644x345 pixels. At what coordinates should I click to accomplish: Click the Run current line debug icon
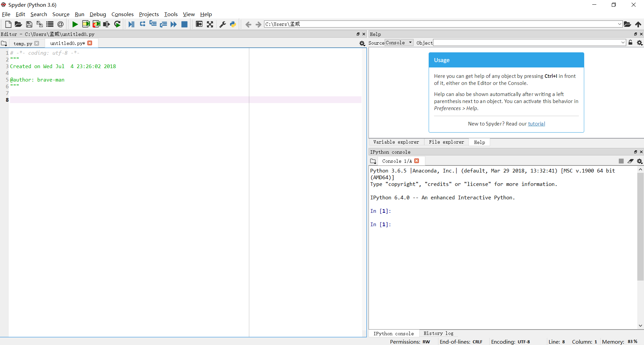pyautogui.click(x=142, y=24)
